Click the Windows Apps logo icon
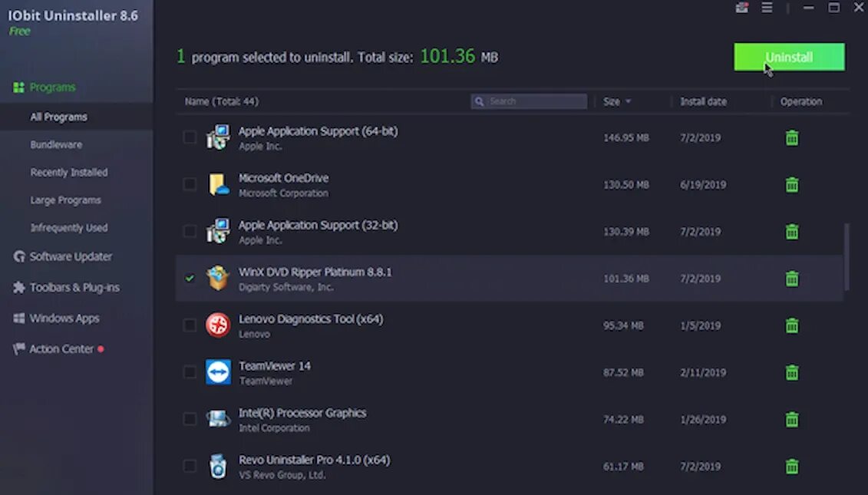This screenshot has height=495, width=868. 19,318
